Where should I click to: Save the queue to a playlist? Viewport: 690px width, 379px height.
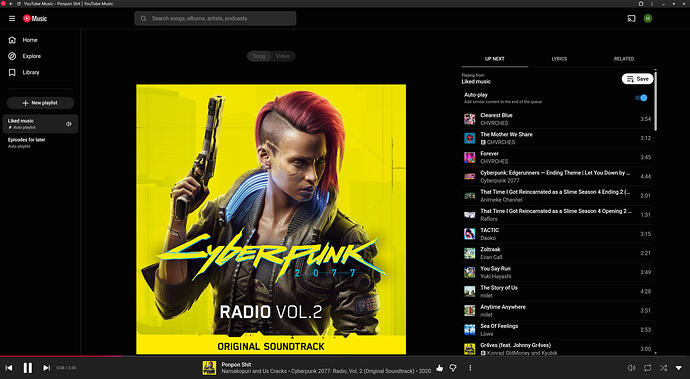637,79
